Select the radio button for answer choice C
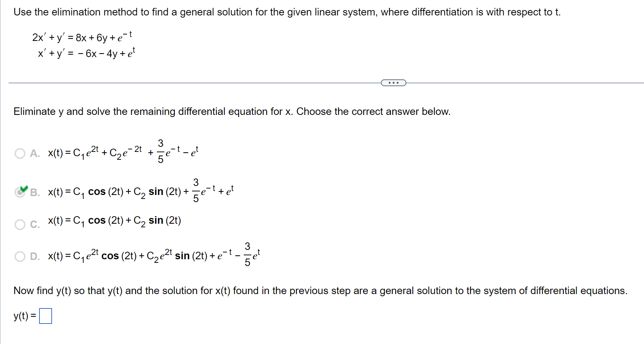This screenshot has width=644, height=344. tap(20, 225)
